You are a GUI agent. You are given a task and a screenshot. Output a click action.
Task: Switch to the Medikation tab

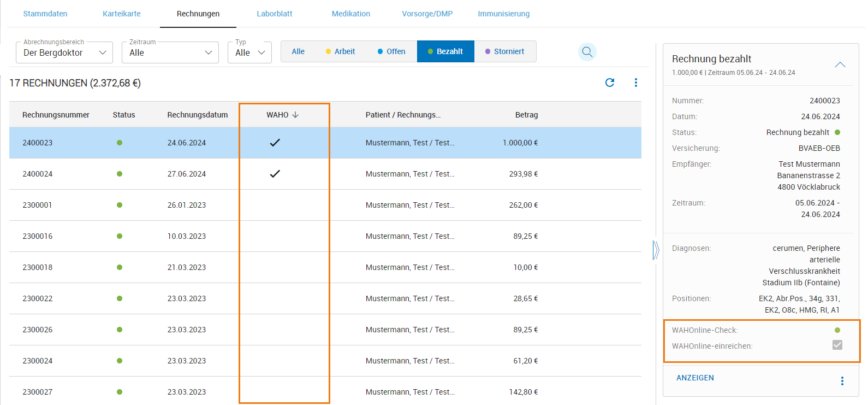pyautogui.click(x=350, y=14)
